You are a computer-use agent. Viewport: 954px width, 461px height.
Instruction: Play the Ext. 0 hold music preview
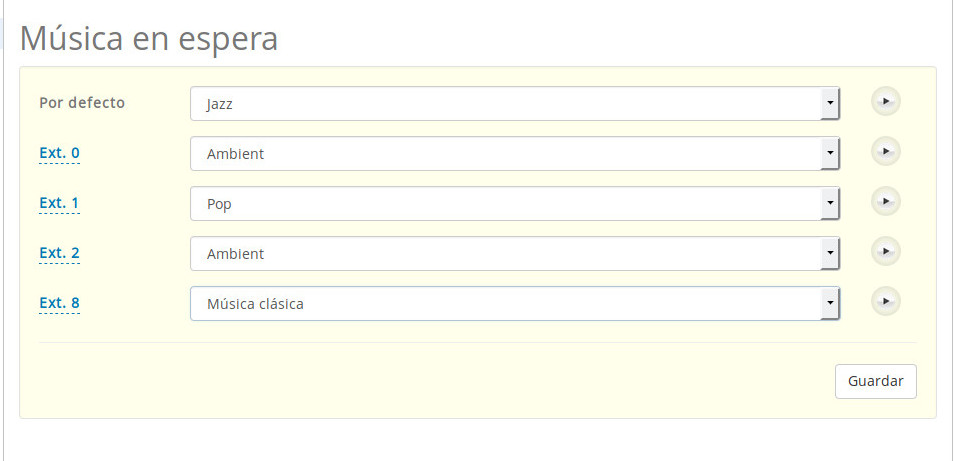click(885, 152)
